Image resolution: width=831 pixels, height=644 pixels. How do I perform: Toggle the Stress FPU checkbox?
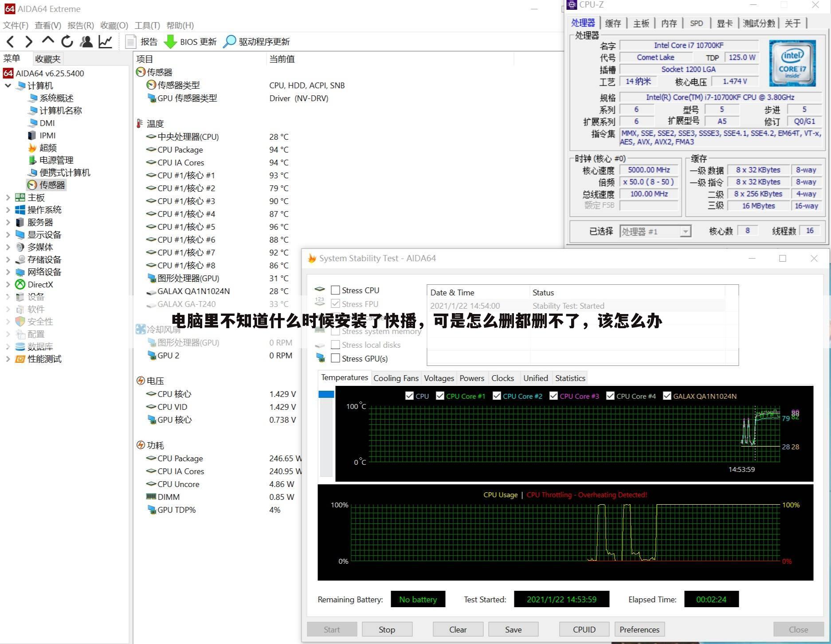pyautogui.click(x=336, y=304)
